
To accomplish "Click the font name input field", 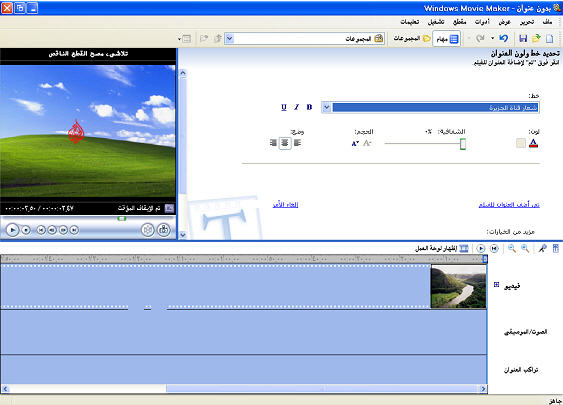I will tap(435, 107).
